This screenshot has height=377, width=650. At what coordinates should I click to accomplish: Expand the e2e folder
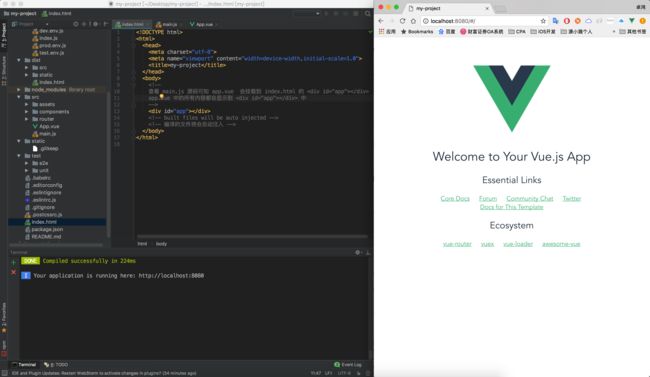click(27, 163)
